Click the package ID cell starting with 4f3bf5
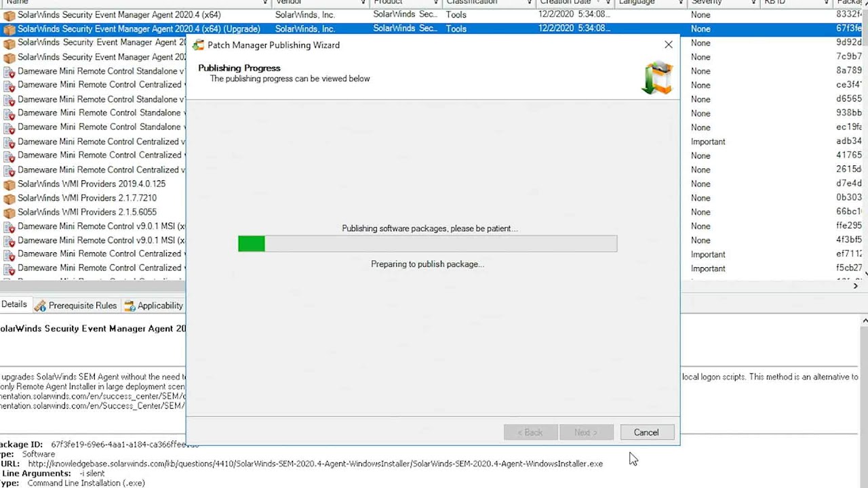 click(x=850, y=240)
